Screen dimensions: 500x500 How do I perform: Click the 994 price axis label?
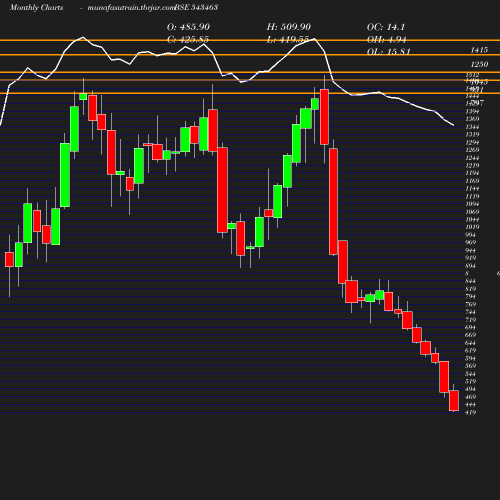(x=470, y=235)
